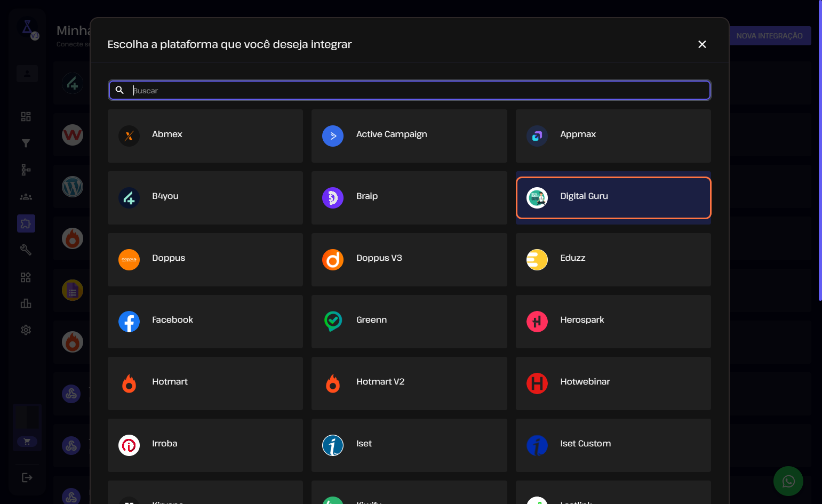
Task: Open the sidebar dashboard grid icon
Action: 26,116
